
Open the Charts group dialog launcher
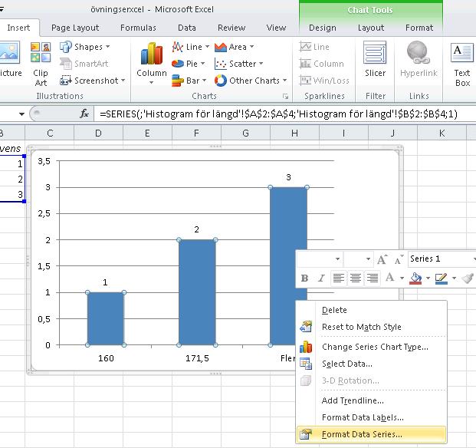click(285, 97)
